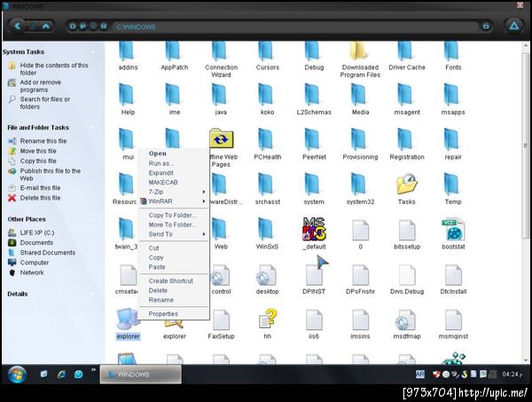
Task: Choose Move To Folder... menu entry
Action: tap(174, 225)
